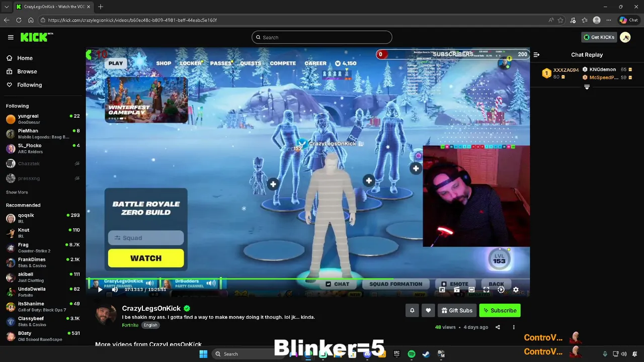Click the green Subscribe button
The height and width of the screenshot is (362, 644).
pos(500,310)
